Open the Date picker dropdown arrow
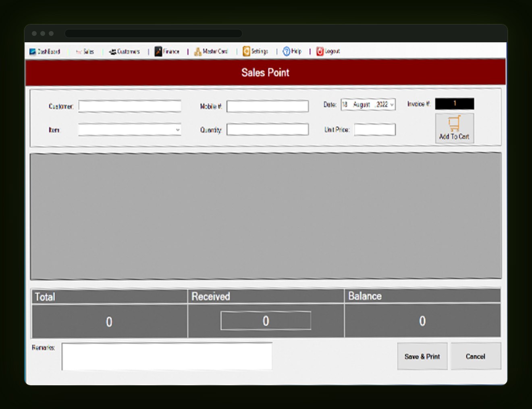This screenshot has height=409, width=532. coord(392,104)
